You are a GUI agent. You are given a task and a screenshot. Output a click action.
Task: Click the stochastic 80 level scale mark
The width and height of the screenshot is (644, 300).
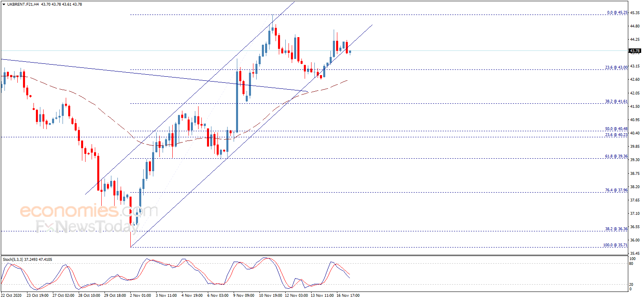point(631,264)
